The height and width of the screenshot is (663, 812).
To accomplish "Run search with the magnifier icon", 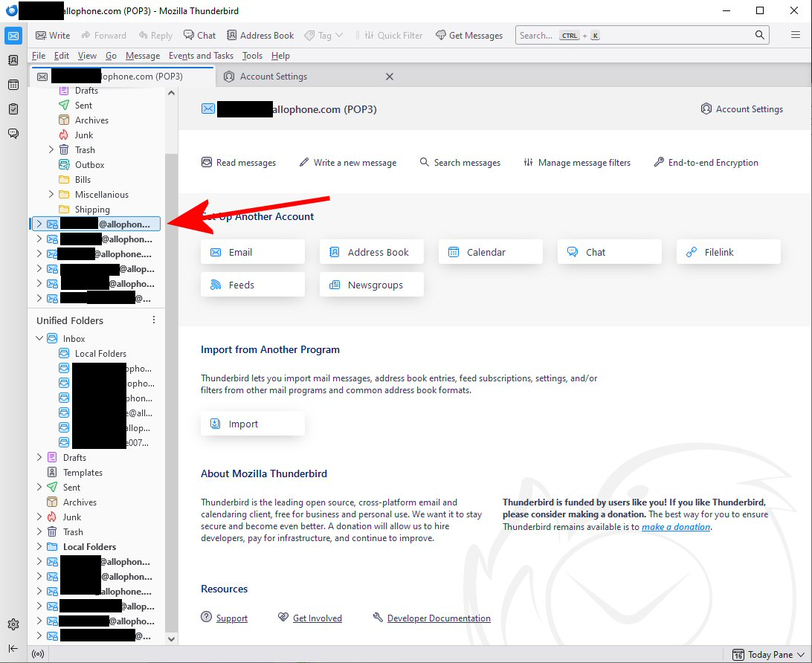I will [759, 35].
